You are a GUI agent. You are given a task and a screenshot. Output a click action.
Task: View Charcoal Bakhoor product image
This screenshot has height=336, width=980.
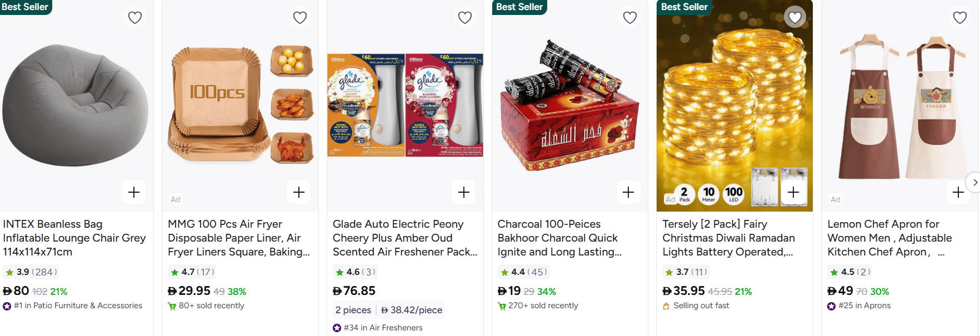569,106
